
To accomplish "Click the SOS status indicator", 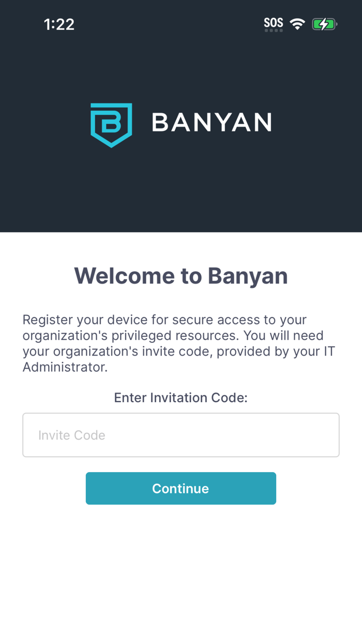I will click(274, 22).
